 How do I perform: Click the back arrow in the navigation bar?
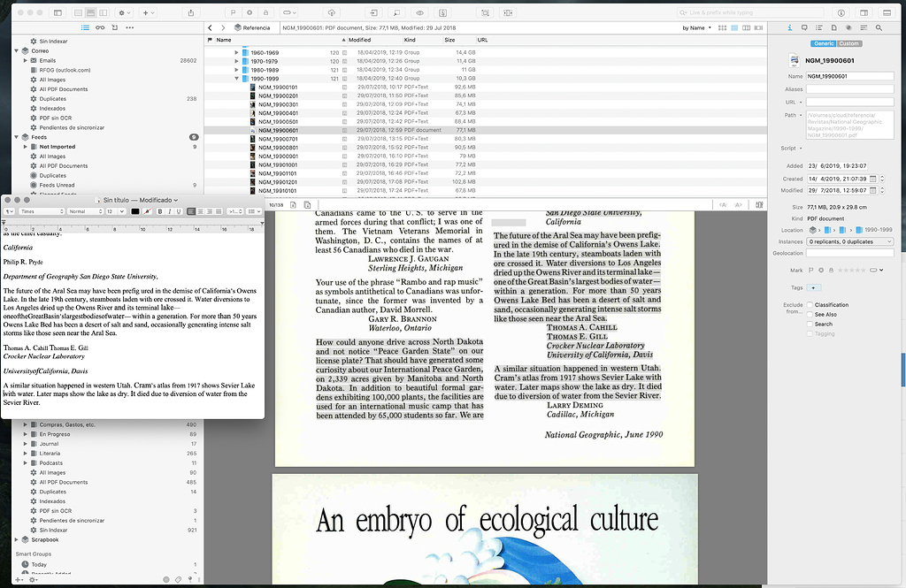pyautogui.click(x=210, y=27)
